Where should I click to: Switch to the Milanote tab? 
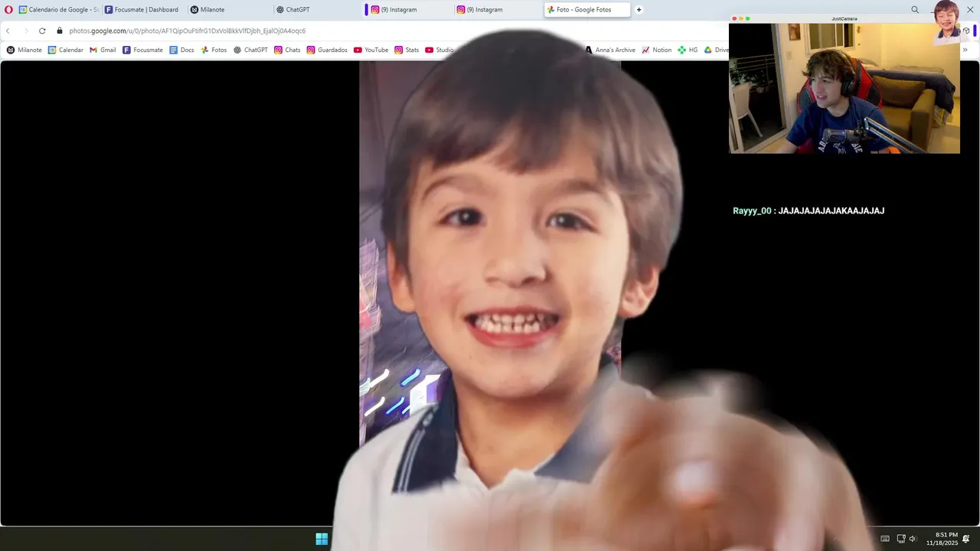(230, 10)
